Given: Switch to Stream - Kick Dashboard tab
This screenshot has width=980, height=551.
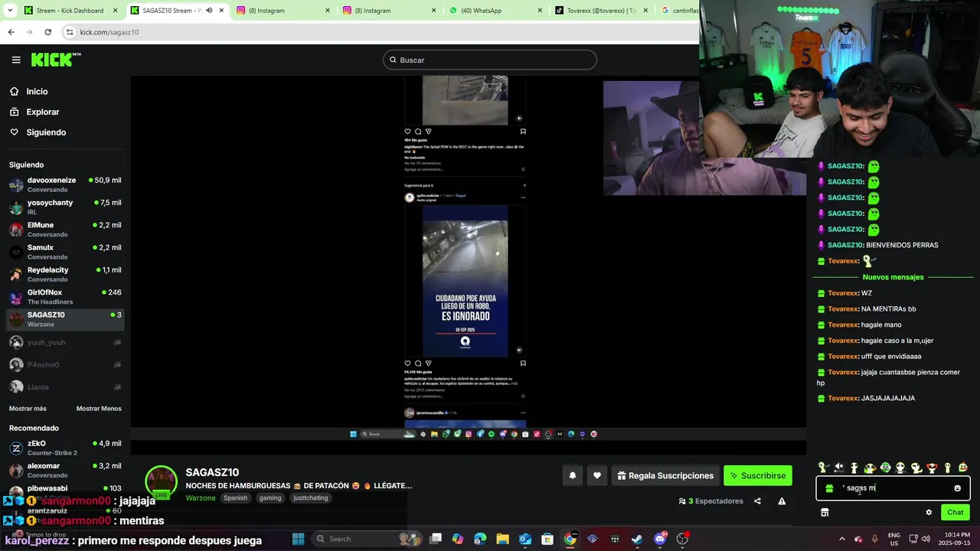Looking at the screenshot, I should pos(69,11).
